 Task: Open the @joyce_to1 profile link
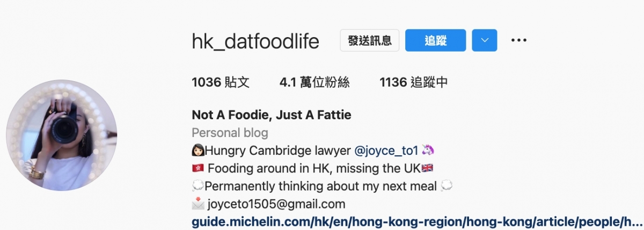click(x=386, y=150)
